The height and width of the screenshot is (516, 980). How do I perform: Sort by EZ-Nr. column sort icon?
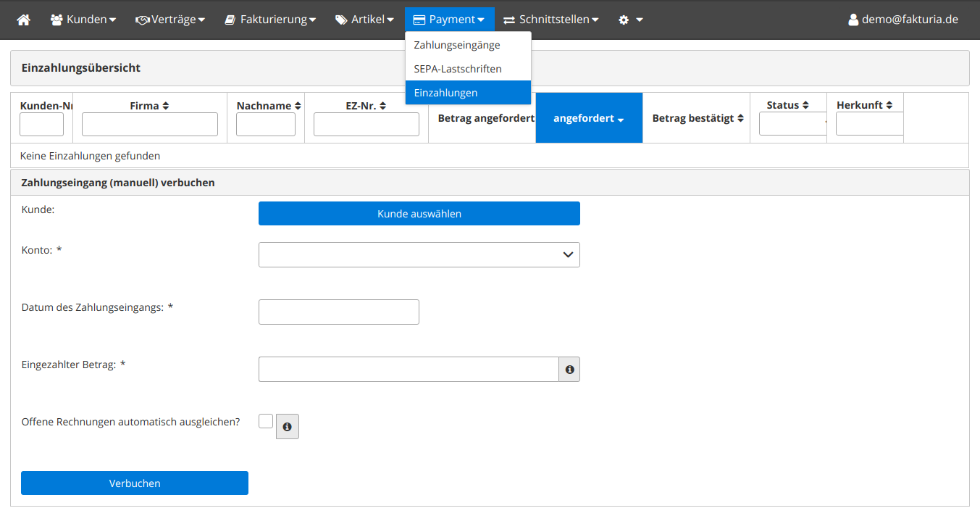pyautogui.click(x=382, y=106)
